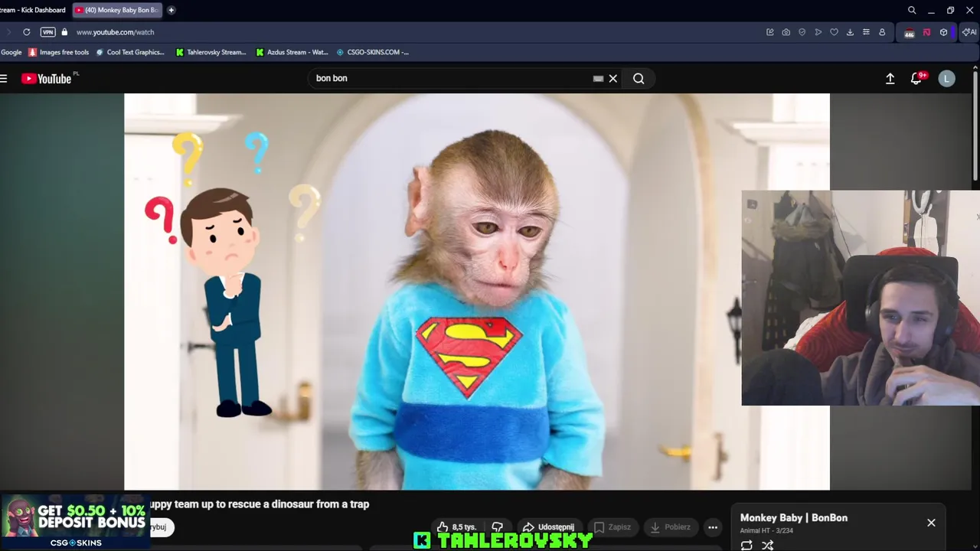The height and width of the screenshot is (551, 980).
Task: Click the Zapisz save button
Action: [612, 527]
